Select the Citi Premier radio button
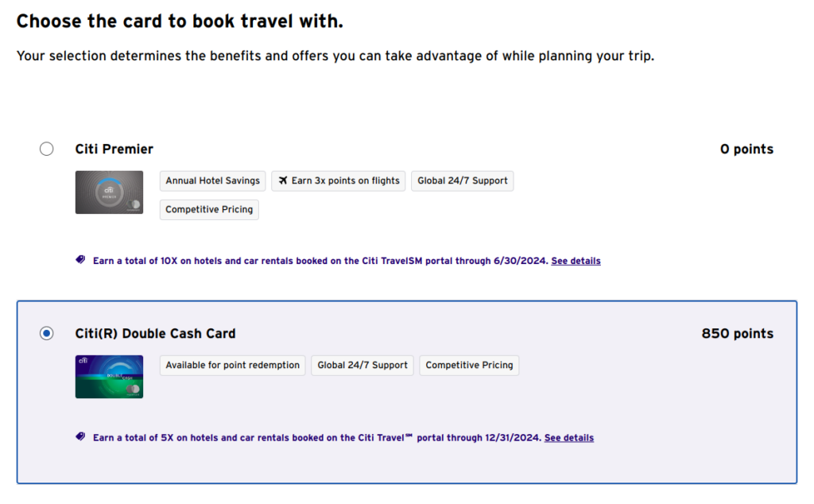814x504 pixels. pyautogui.click(x=47, y=149)
